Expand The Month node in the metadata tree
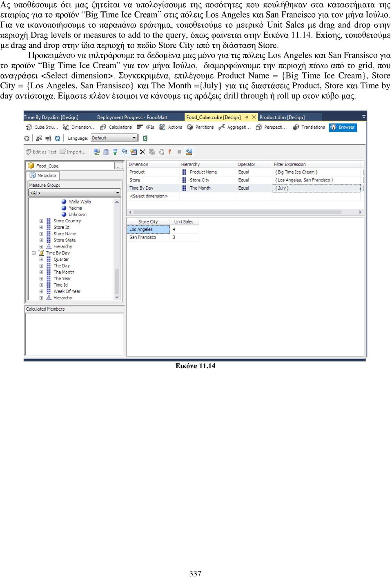 point(41,272)
